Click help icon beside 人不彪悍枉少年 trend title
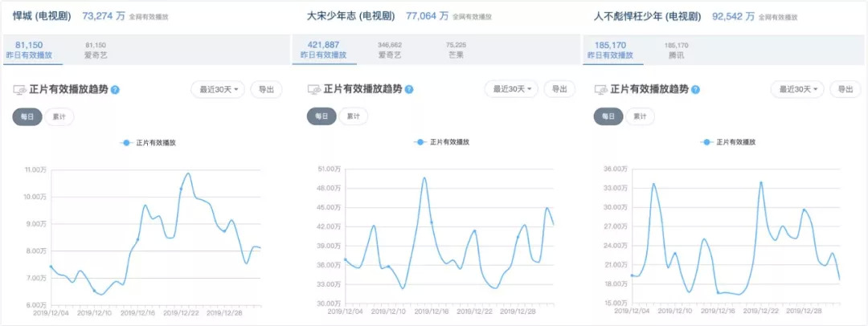Image resolution: width=868 pixels, height=326 pixels. click(x=695, y=90)
